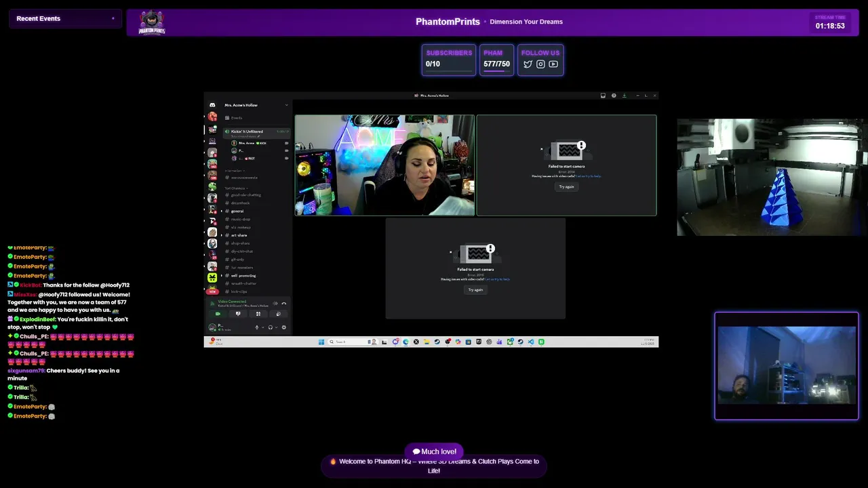
Task: Open the Events item in Discord
Action: (256, 118)
